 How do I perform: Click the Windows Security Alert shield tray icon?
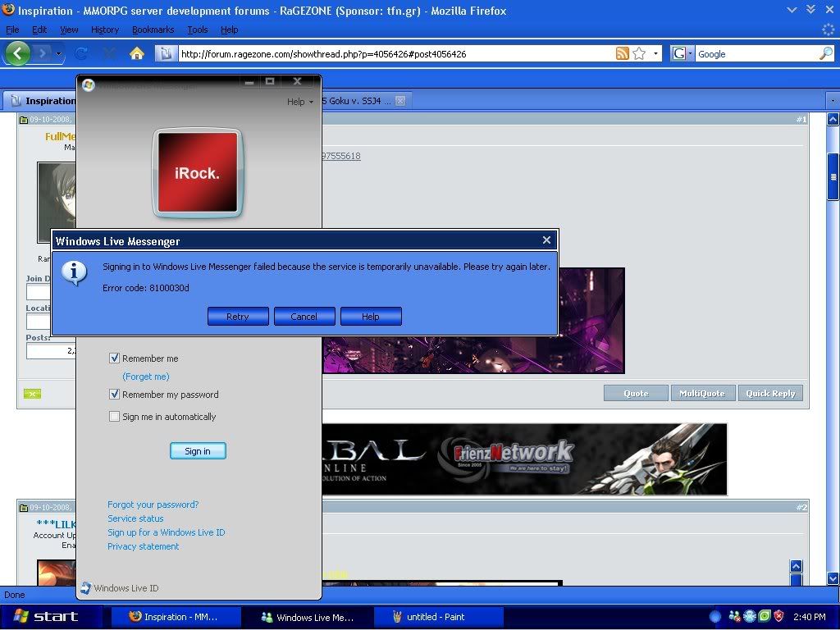pyautogui.click(x=778, y=616)
